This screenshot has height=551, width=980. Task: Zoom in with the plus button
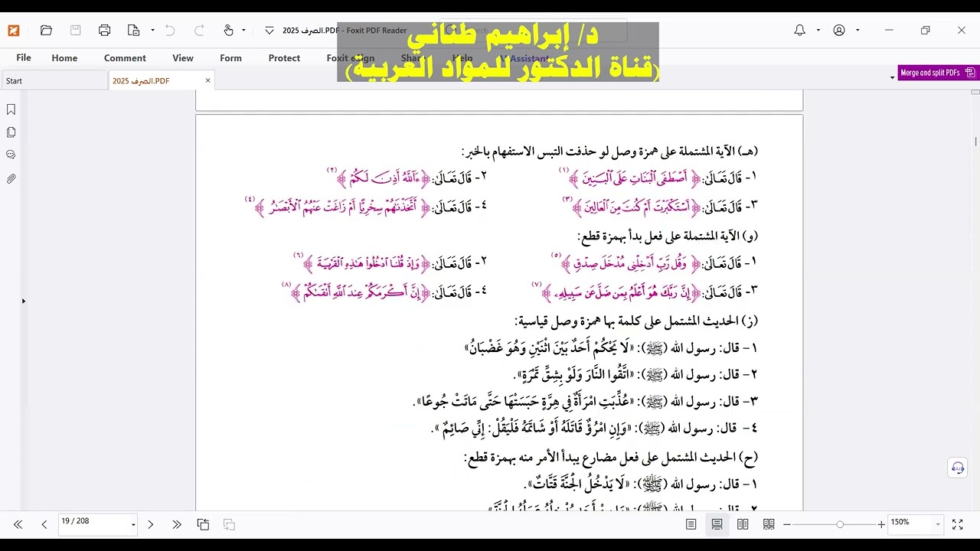coord(881,524)
